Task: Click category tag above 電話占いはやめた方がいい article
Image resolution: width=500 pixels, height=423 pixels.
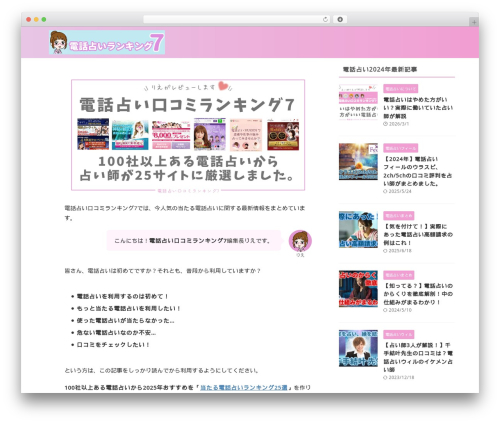Action: [x=400, y=89]
